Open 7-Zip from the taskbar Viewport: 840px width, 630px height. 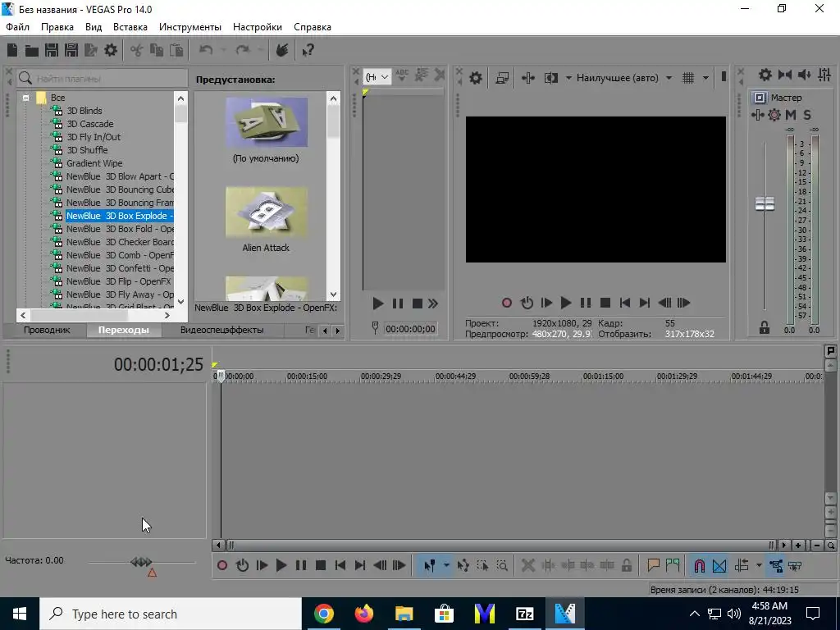pos(524,614)
